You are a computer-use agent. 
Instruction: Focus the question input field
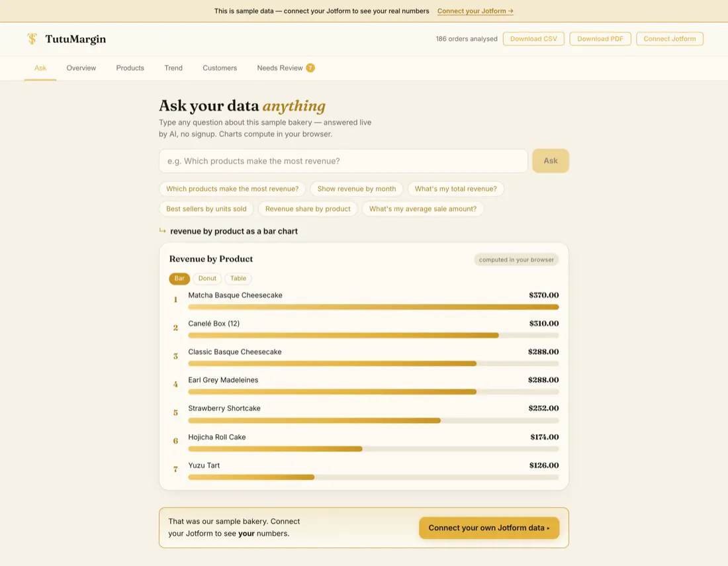(x=343, y=161)
